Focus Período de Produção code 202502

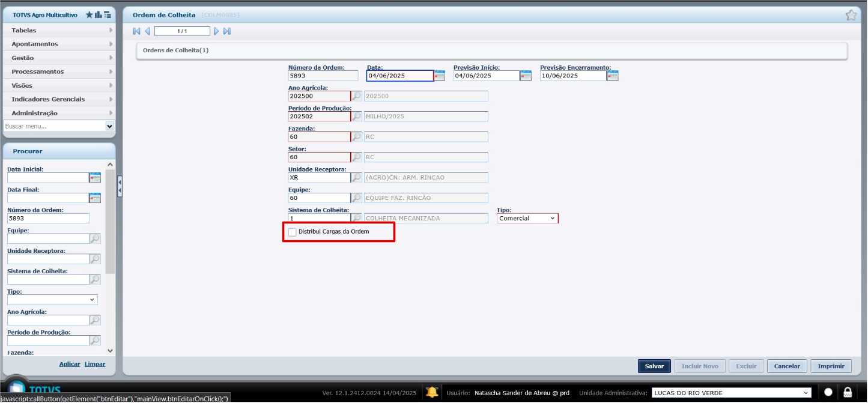[x=319, y=117]
